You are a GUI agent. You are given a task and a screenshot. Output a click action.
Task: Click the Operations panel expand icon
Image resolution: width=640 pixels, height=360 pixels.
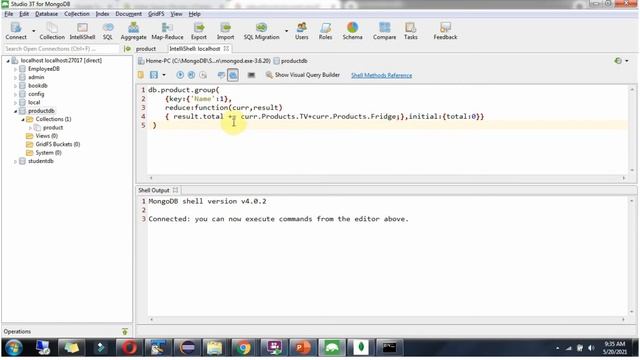coord(125,331)
